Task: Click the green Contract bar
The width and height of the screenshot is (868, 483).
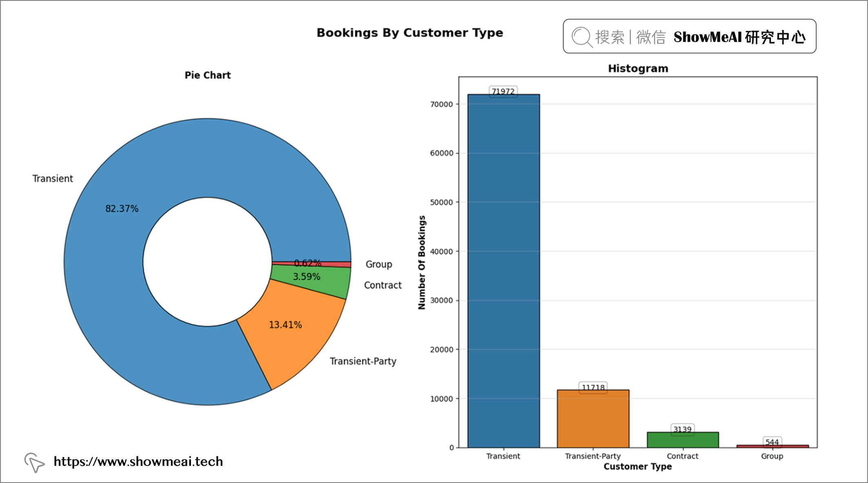Action: pos(682,440)
